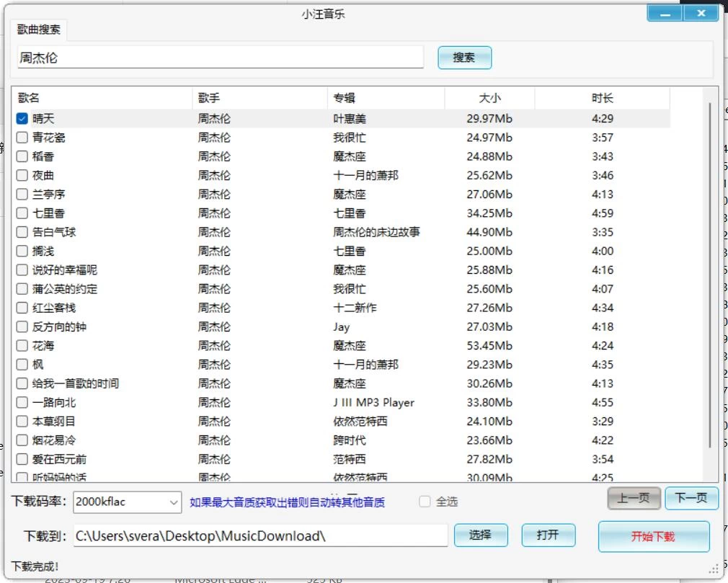Go to the previous page with 上一页

pos(634,497)
